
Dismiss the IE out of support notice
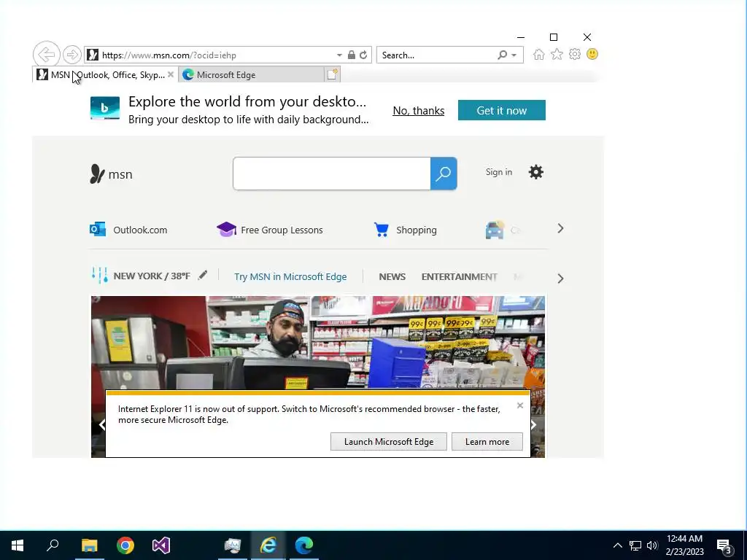pos(519,405)
